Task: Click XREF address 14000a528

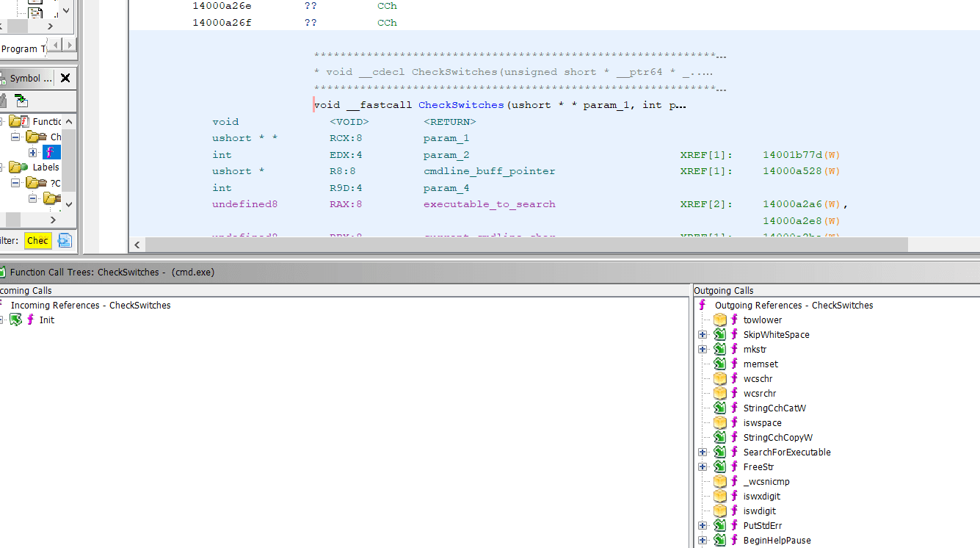Action: click(x=793, y=171)
